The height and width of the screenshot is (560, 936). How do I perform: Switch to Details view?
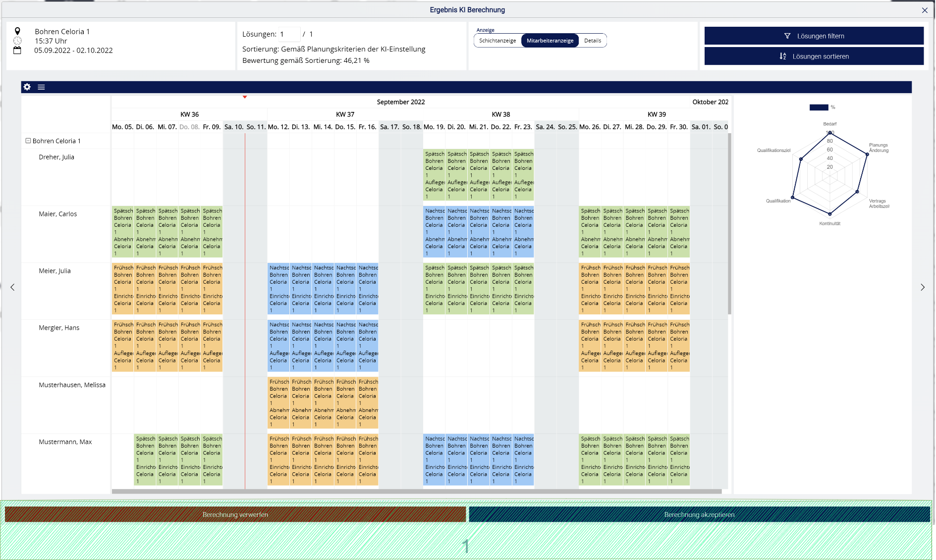592,41
